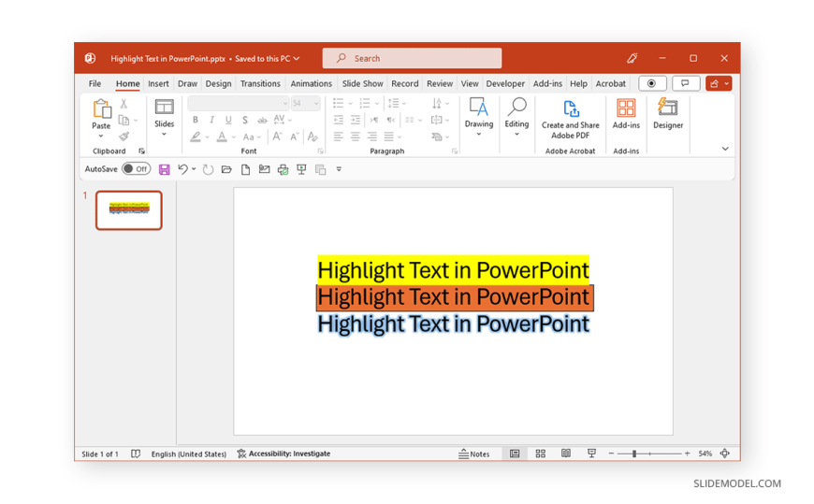Click the Record circle button at top right
The height and width of the screenshot is (504, 814).
(x=652, y=83)
